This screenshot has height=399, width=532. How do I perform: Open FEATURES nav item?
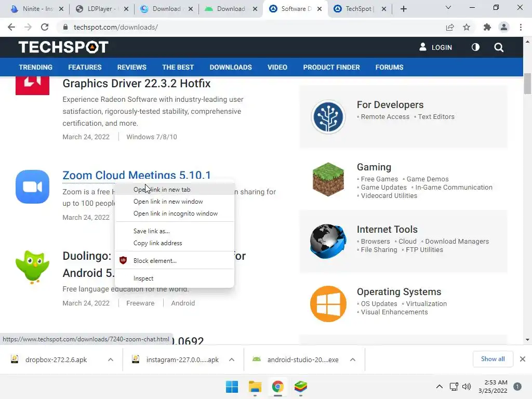pyautogui.click(x=85, y=67)
